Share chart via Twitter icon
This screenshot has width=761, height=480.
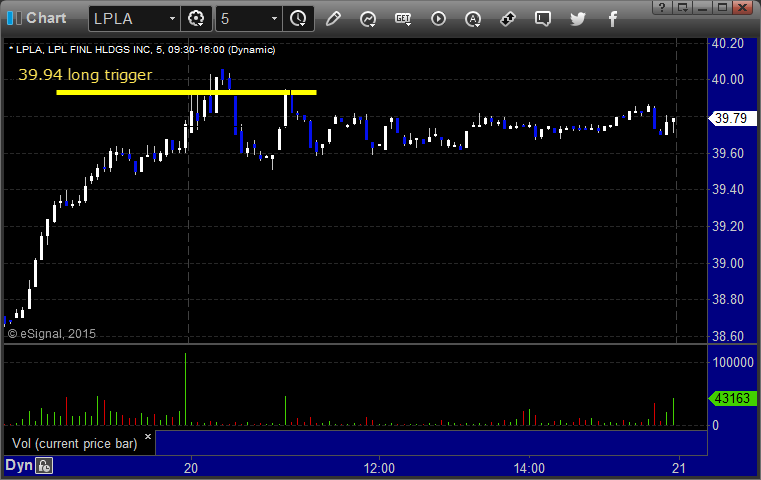pos(578,19)
